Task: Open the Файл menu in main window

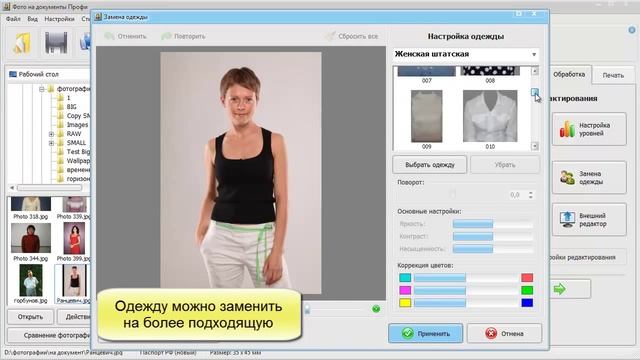Action: pos(13,19)
